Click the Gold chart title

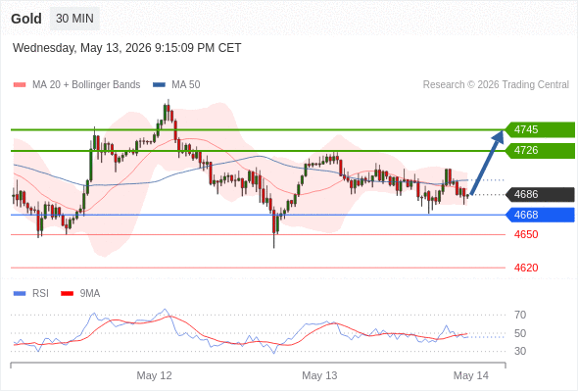click(x=26, y=19)
